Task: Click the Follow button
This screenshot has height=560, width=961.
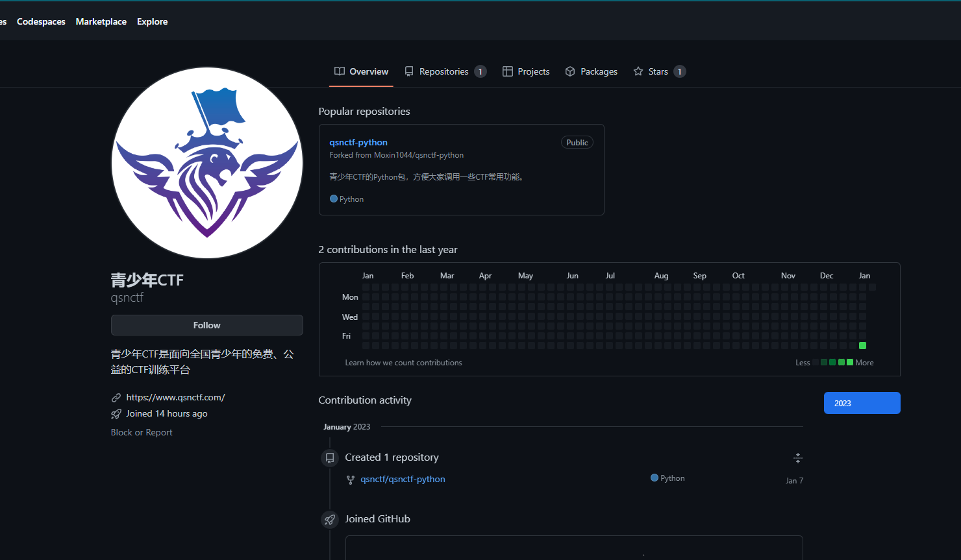Action: point(206,324)
